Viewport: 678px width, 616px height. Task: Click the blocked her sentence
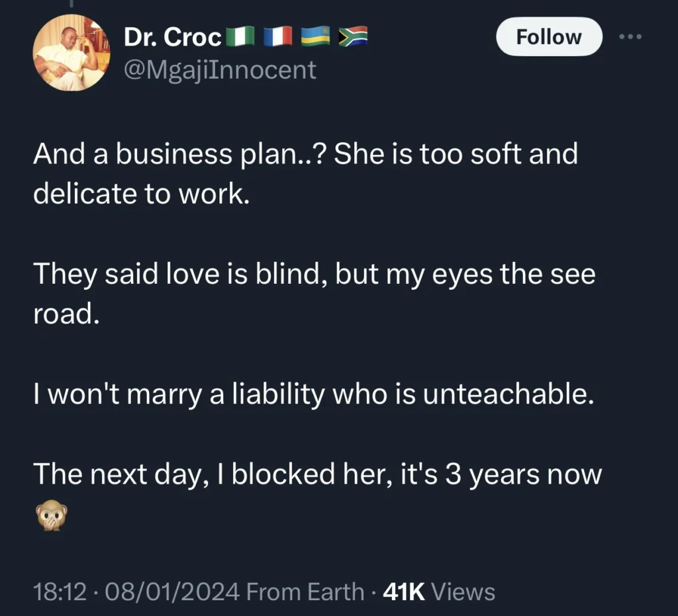318,474
